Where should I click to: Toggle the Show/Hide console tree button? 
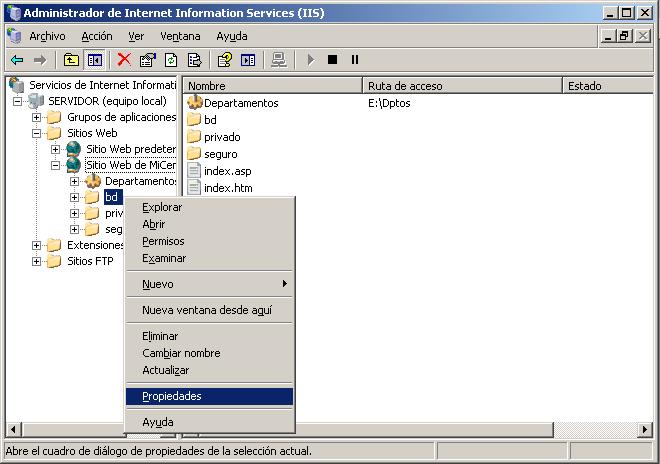(94, 60)
